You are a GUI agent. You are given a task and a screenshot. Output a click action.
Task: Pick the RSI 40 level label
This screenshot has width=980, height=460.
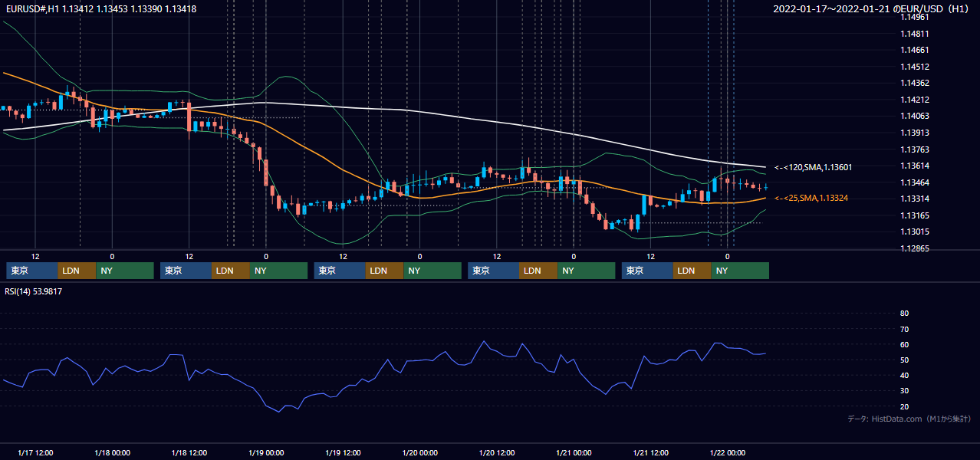tap(904, 376)
